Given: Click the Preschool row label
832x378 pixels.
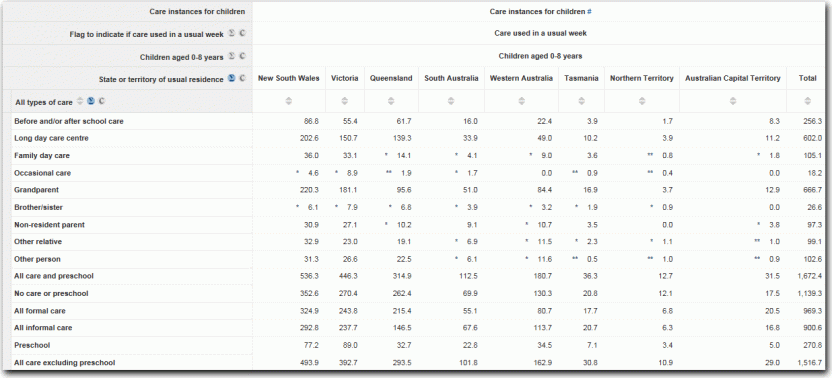Looking at the screenshot, I should (x=32, y=345).
